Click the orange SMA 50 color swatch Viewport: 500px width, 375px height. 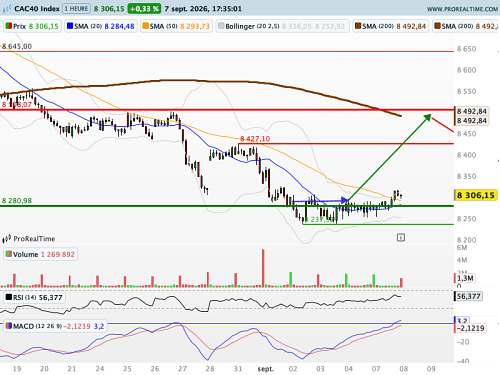(145, 26)
